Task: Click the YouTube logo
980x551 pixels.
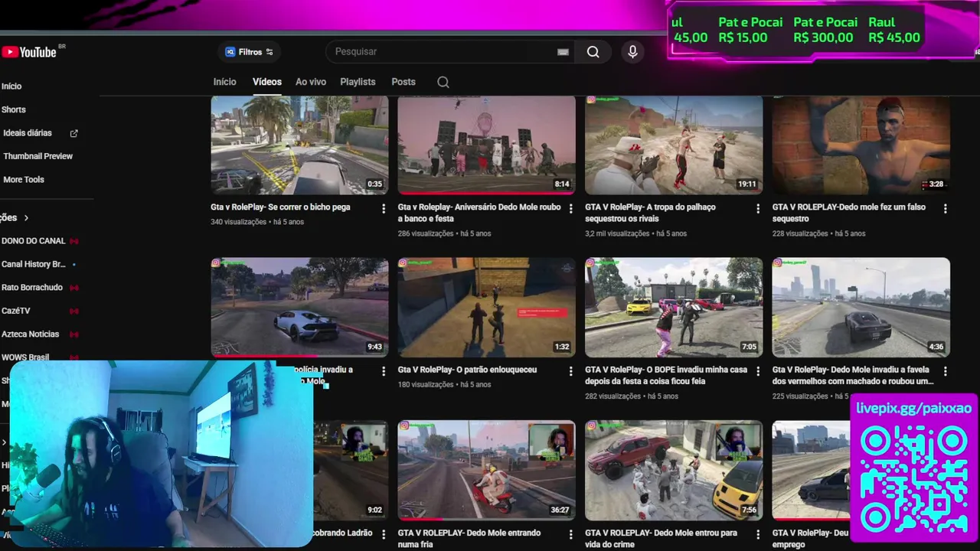Action: [x=29, y=52]
